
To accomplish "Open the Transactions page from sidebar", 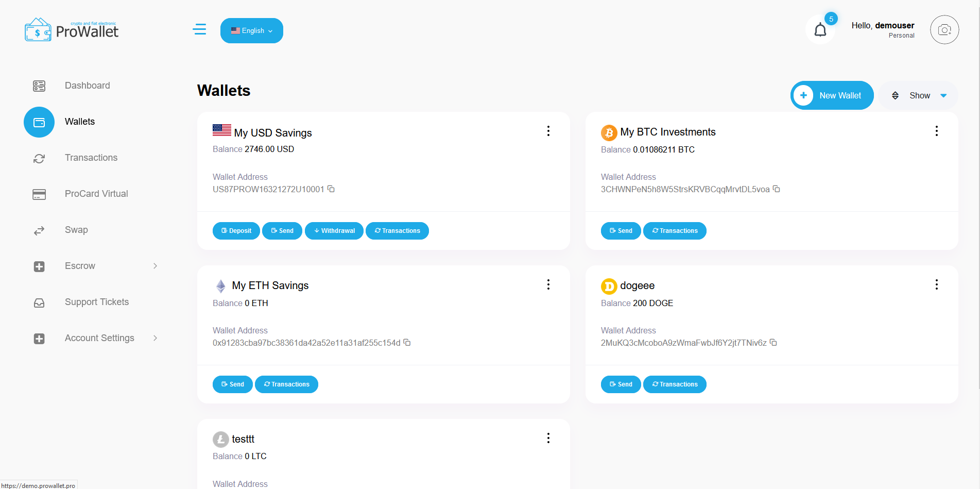I will click(x=91, y=158).
